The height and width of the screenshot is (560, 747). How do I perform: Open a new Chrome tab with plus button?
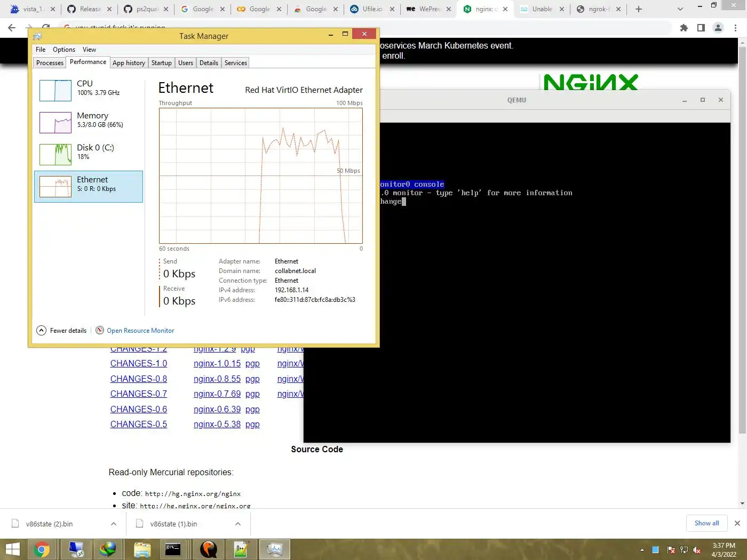click(x=639, y=9)
